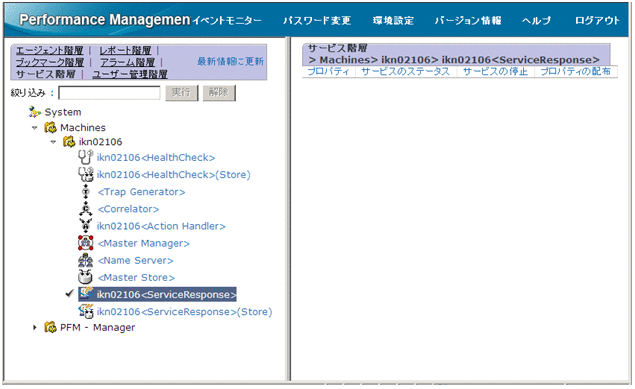Open the イベントモニター menu
The width and height of the screenshot is (635, 389).
[x=226, y=20]
